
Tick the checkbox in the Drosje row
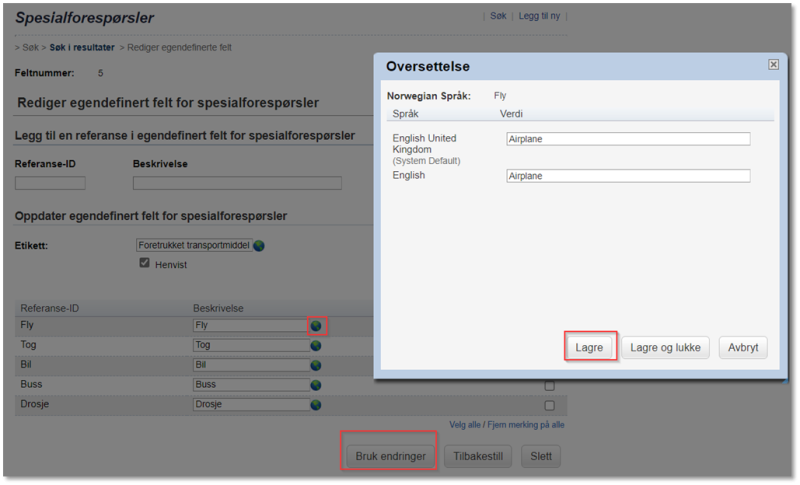point(549,406)
